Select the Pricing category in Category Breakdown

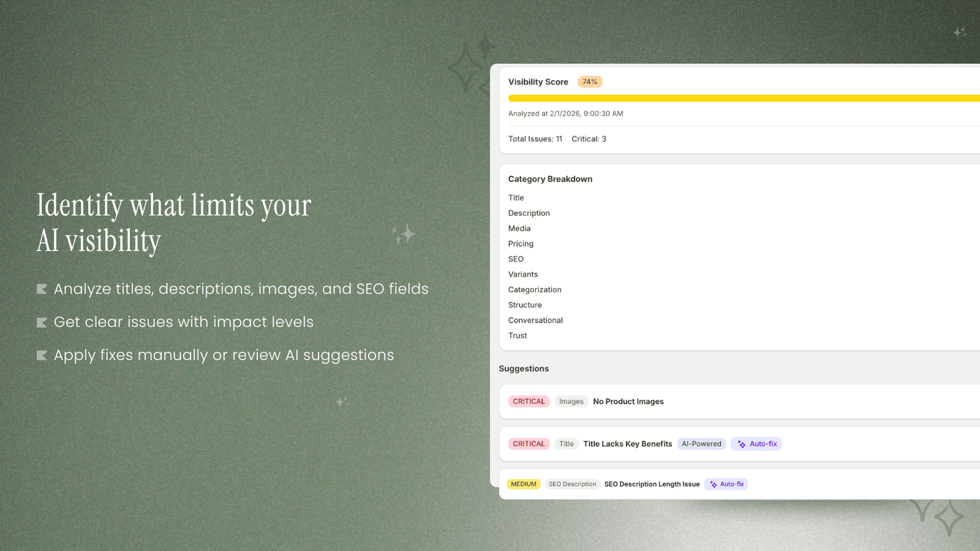(x=521, y=243)
